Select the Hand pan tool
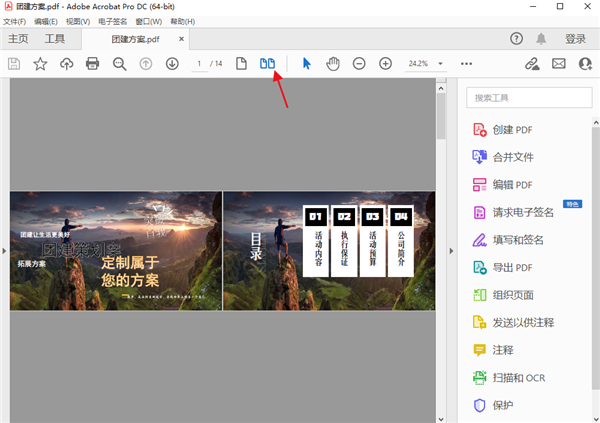This screenshot has height=423, width=600. click(333, 64)
